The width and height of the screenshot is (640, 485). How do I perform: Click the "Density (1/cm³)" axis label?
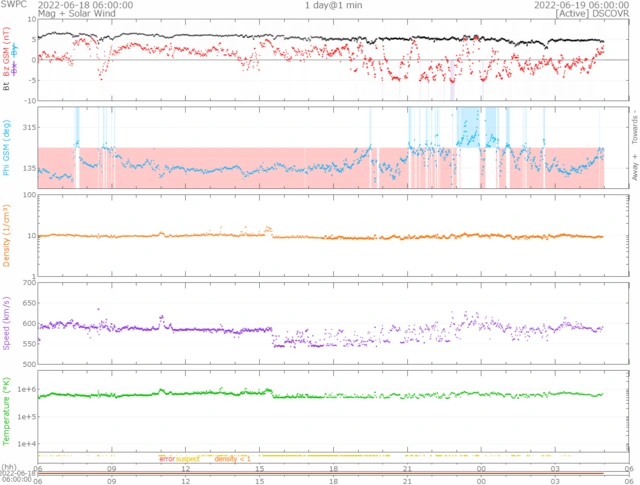[x=6, y=236]
